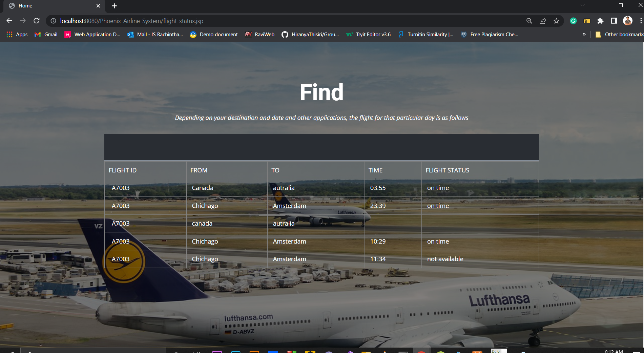Open Mail - IS Rachintha bookmark
Screen dimensions: 644x353
tap(155, 34)
